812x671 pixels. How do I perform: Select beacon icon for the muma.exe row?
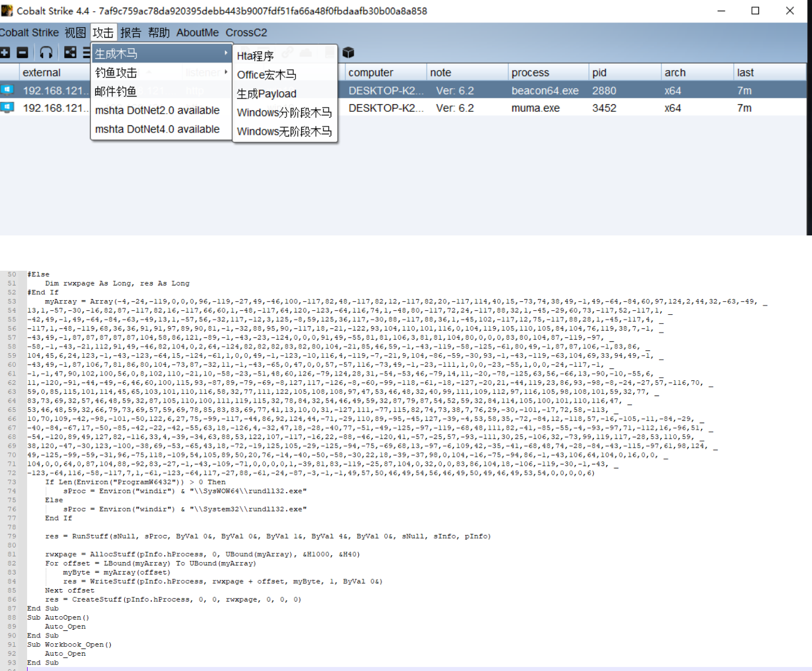(7, 108)
